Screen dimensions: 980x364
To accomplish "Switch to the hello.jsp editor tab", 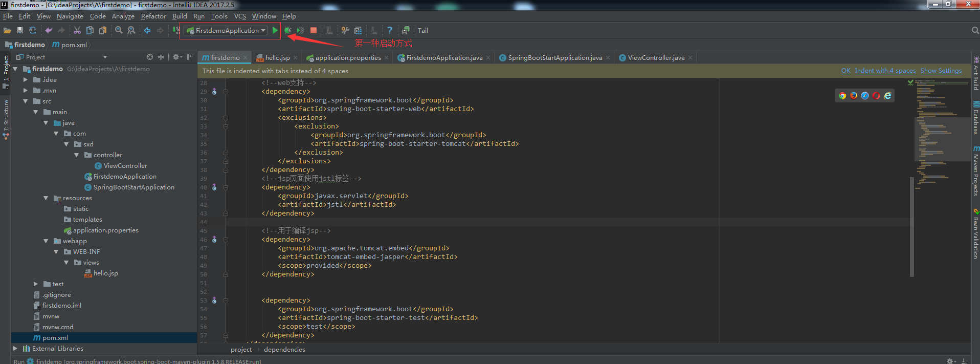I will pyautogui.click(x=277, y=58).
